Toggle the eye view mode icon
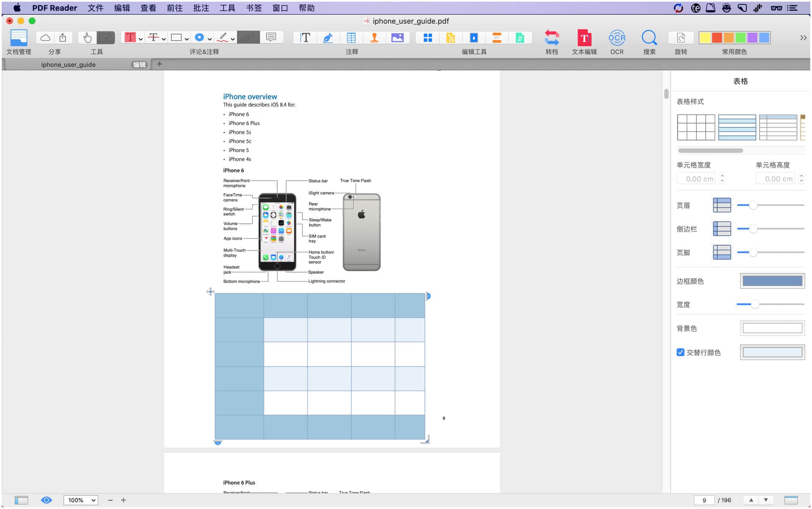 point(47,500)
